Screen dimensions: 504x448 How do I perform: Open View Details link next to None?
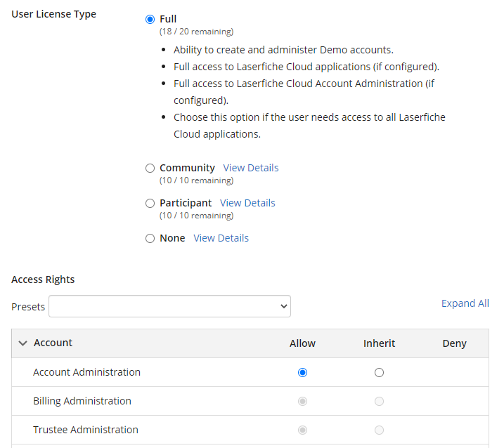tap(221, 238)
